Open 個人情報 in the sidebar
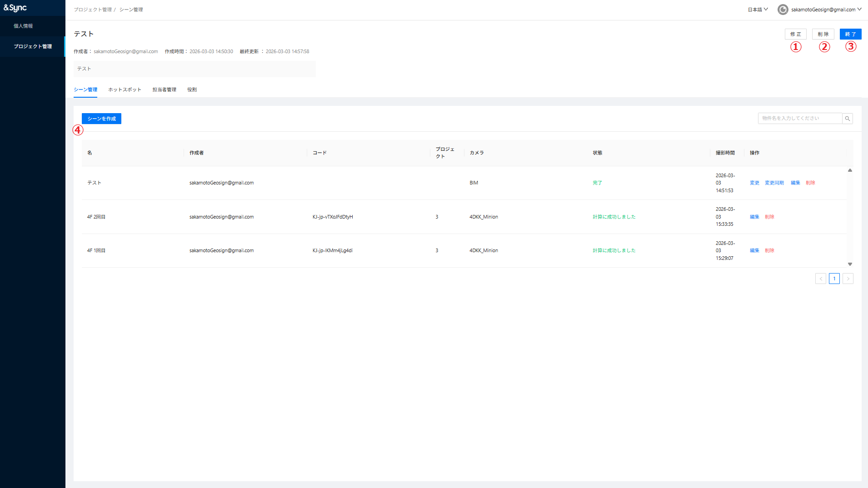The width and height of the screenshot is (868, 488). (x=23, y=26)
